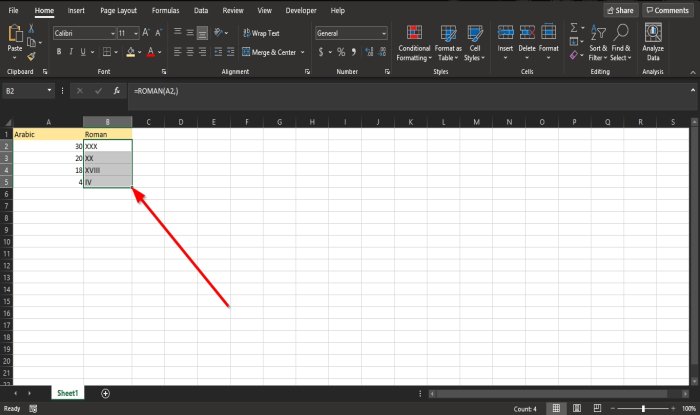Select the Format Painter brush
The width and height of the screenshot is (700, 415).
click(31, 56)
